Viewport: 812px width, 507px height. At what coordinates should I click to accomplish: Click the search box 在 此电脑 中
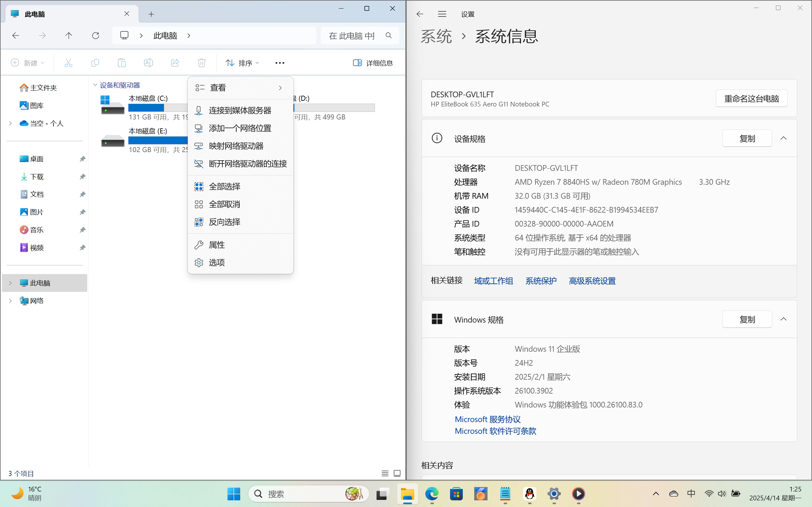(352, 35)
